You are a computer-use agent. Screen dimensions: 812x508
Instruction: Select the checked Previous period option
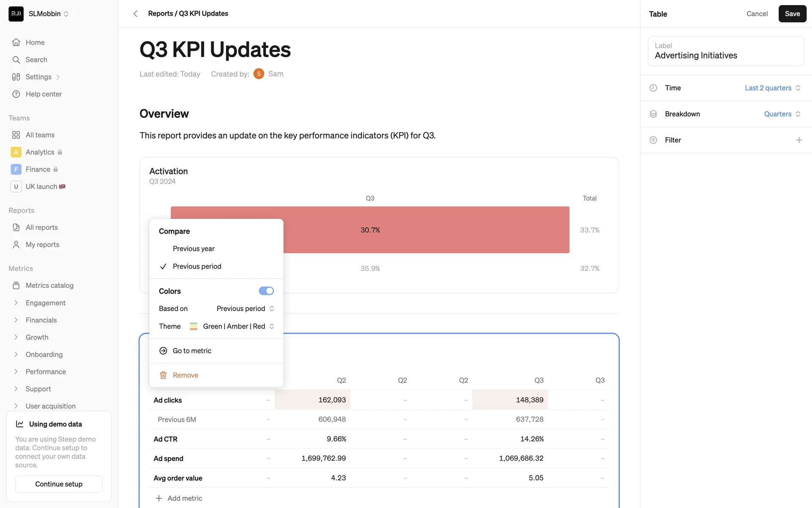pos(197,266)
